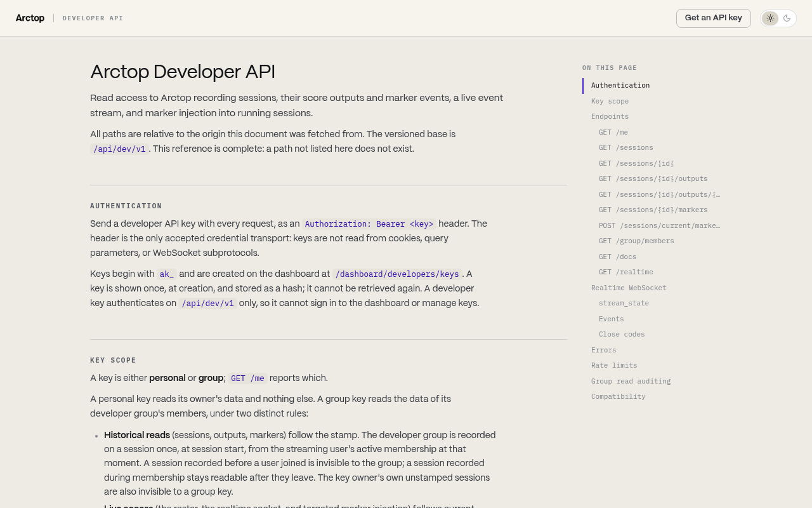Click GET /me code in Key scope
Viewport: 812px width, 508px height.
click(x=247, y=378)
